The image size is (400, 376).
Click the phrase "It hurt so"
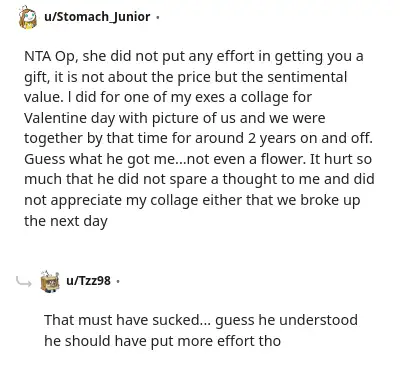341,159
